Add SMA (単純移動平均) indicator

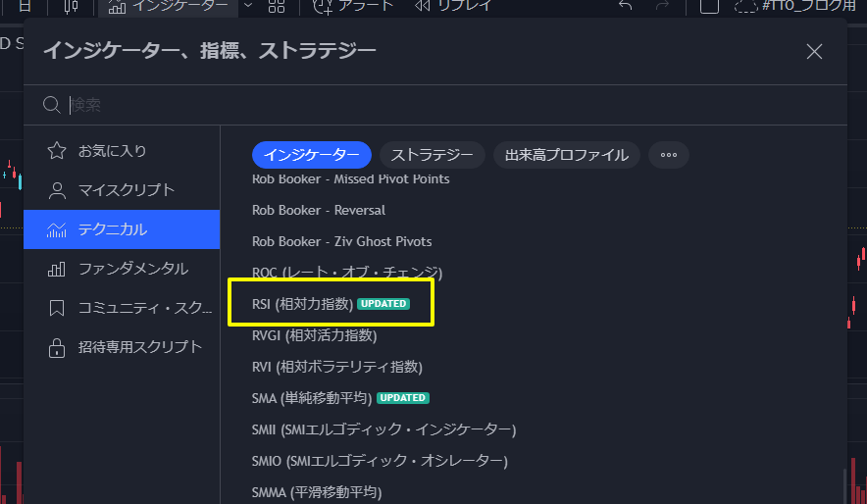(312, 398)
